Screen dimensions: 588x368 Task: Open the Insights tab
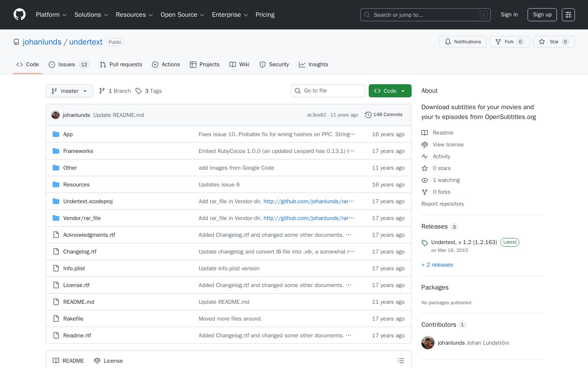[x=314, y=65]
